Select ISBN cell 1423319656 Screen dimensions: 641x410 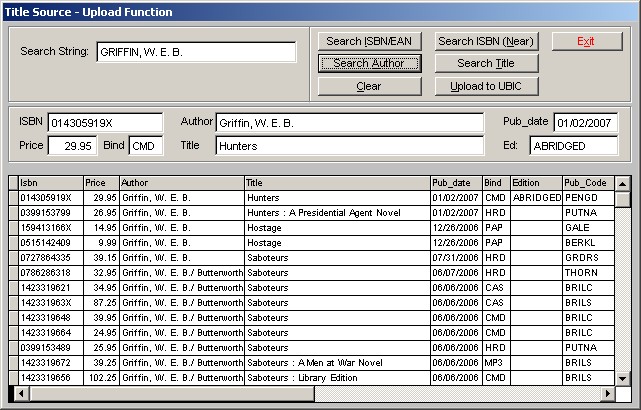coord(51,378)
